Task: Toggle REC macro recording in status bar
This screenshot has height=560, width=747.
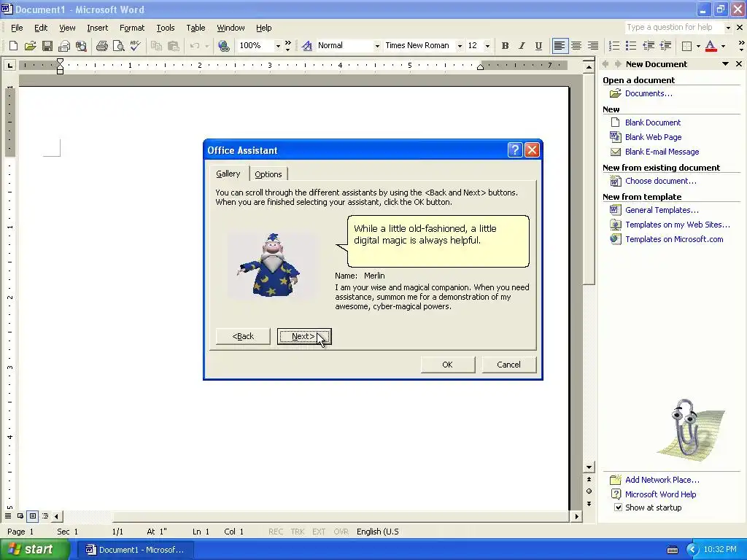Action: click(x=275, y=532)
